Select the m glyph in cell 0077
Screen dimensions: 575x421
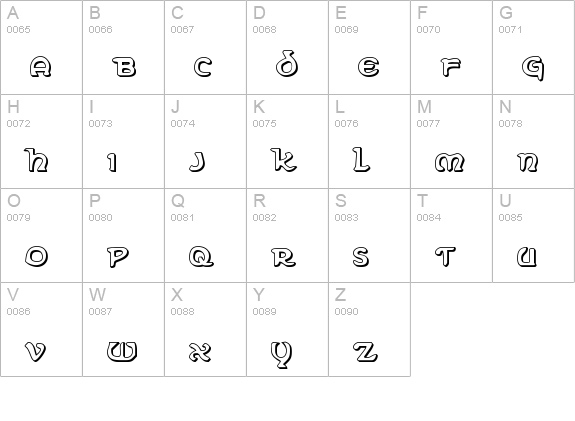pyautogui.click(x=450, y=162)
